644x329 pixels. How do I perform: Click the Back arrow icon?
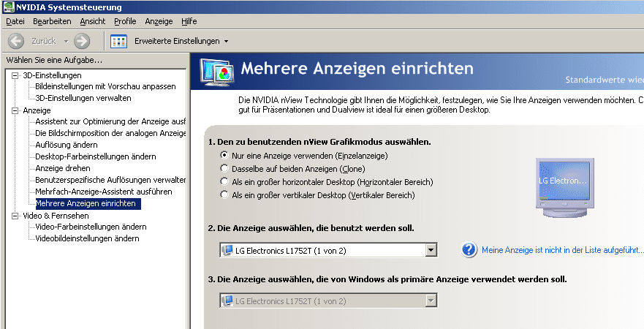point(16,41)
